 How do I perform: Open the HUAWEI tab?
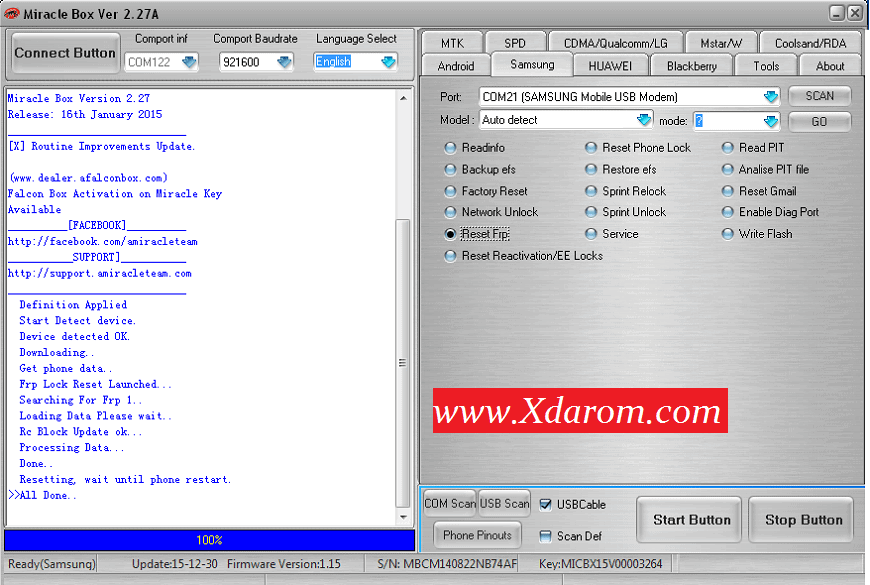pos(610,66)
